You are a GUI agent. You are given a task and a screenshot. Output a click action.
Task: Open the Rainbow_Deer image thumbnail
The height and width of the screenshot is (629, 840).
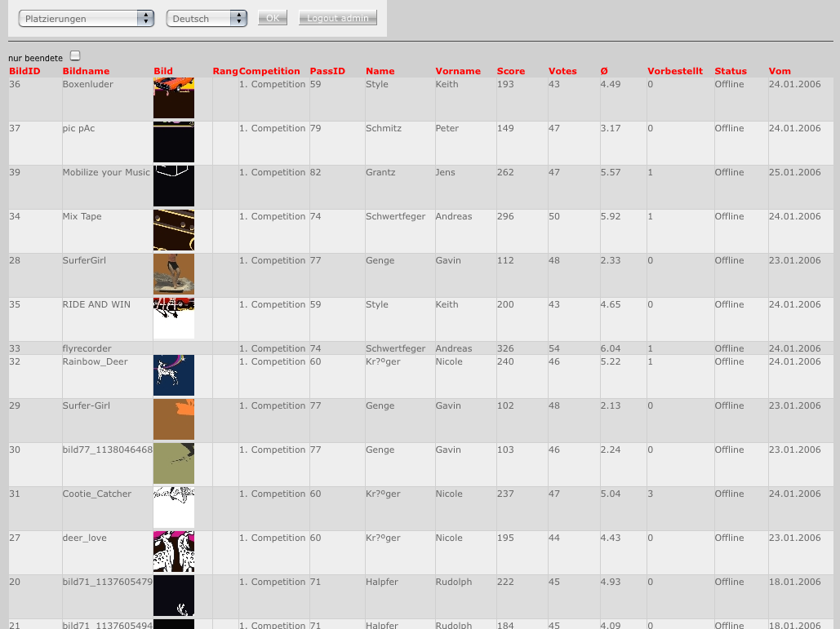(173, 375)
